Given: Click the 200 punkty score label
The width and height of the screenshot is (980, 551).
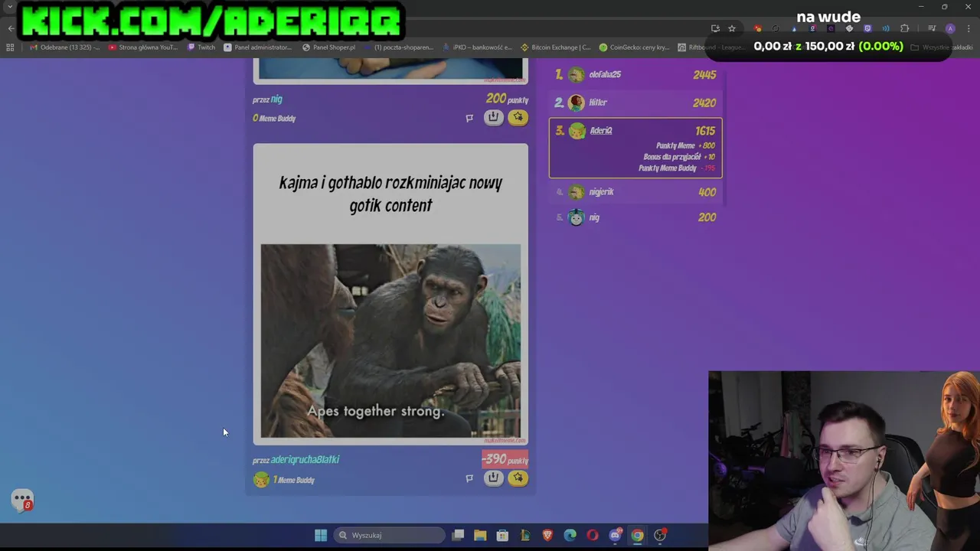Looking at the screenshot, I should coord(507,99).
